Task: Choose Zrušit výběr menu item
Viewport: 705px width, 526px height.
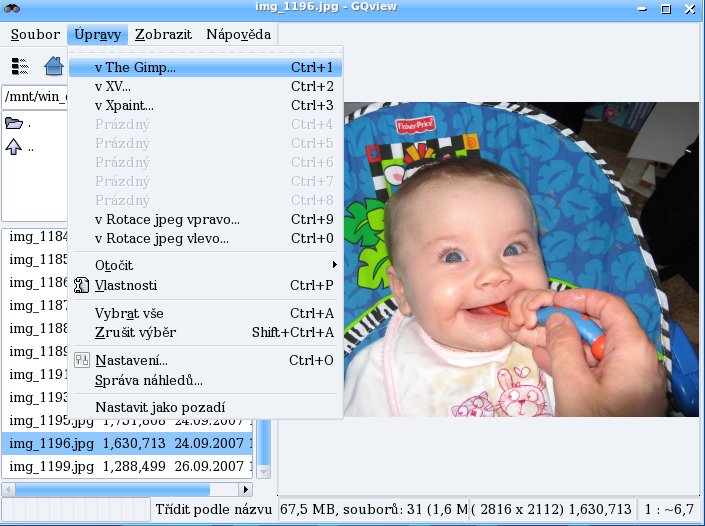Action: [205, 332]
